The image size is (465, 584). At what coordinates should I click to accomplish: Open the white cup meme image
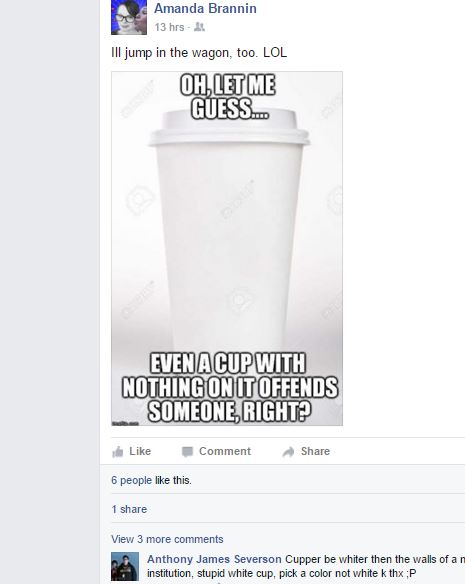pyautogui.click(x=227, y=248)
